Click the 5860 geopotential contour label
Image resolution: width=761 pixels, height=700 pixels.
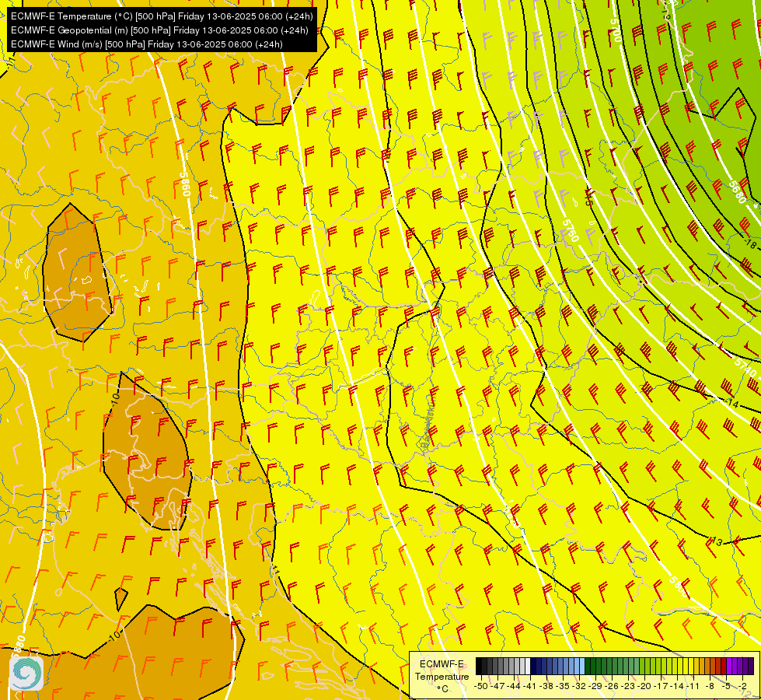pyautogui.click(x=184, y=184)
